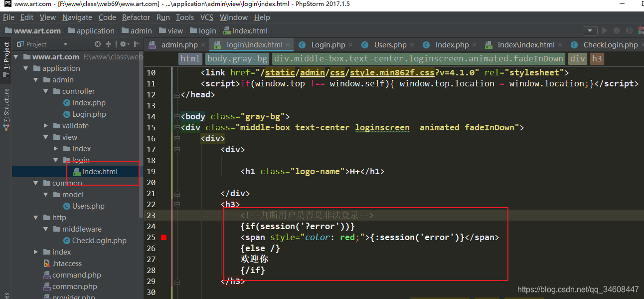This screenshot has width=644, height=299.
Task: Expand the view > index folder
Action: (56, 149)
